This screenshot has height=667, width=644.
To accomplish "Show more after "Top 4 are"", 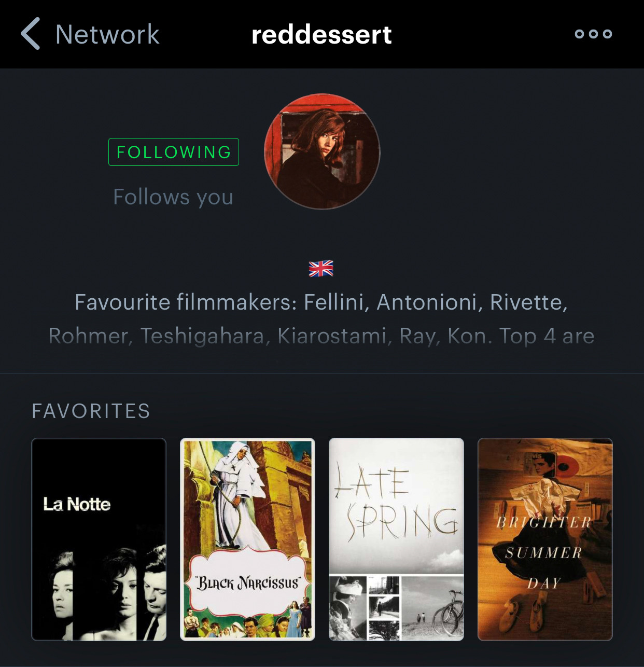I will [x=547, y=336].
